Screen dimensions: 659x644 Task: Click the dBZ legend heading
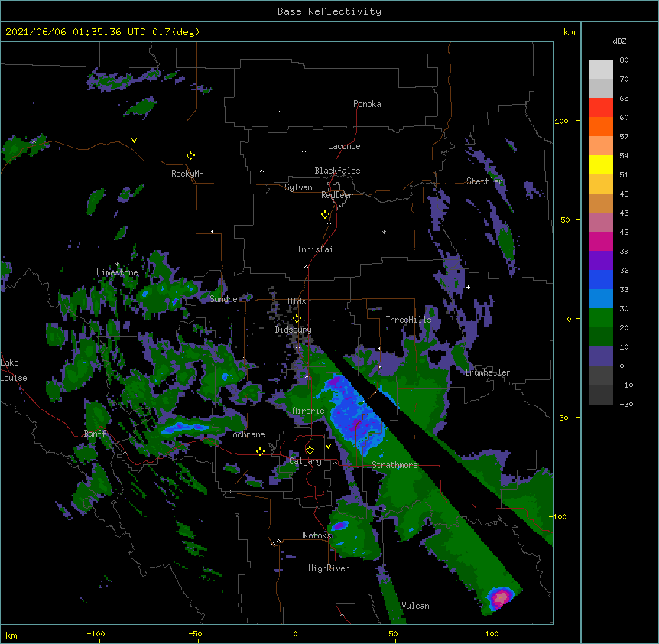coord(619,41)
